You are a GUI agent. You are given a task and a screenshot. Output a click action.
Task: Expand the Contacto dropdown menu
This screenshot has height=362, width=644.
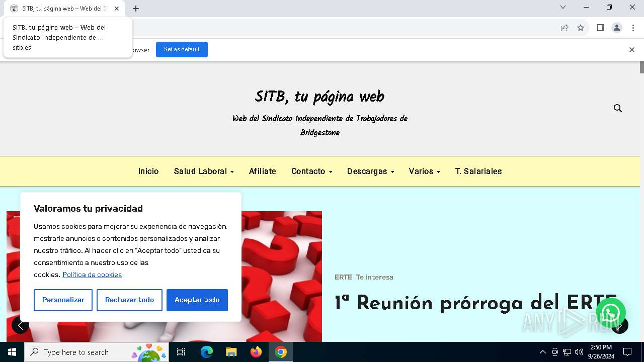[312, 171]
